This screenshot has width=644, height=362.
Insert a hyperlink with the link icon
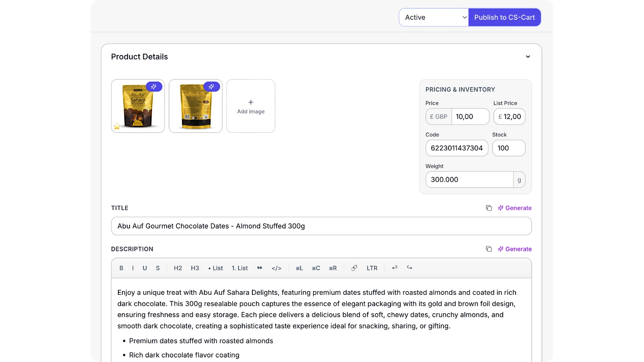(x=354, y=268)
